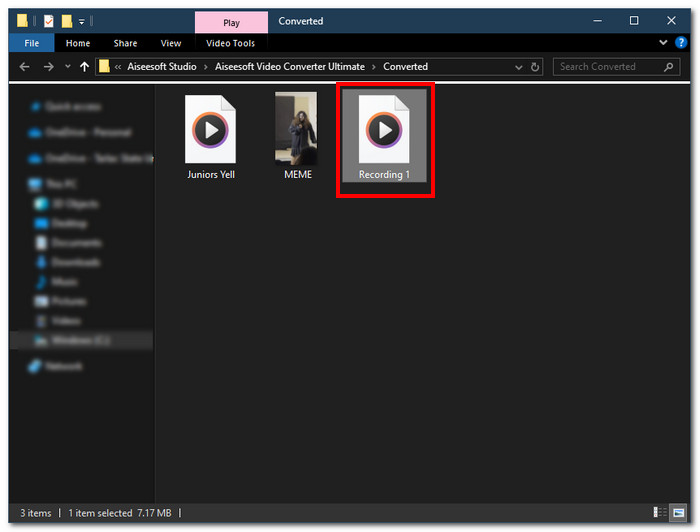Switch to the Home ribbon tab
This screenshot has height=532, width=700.
[78, 43]
